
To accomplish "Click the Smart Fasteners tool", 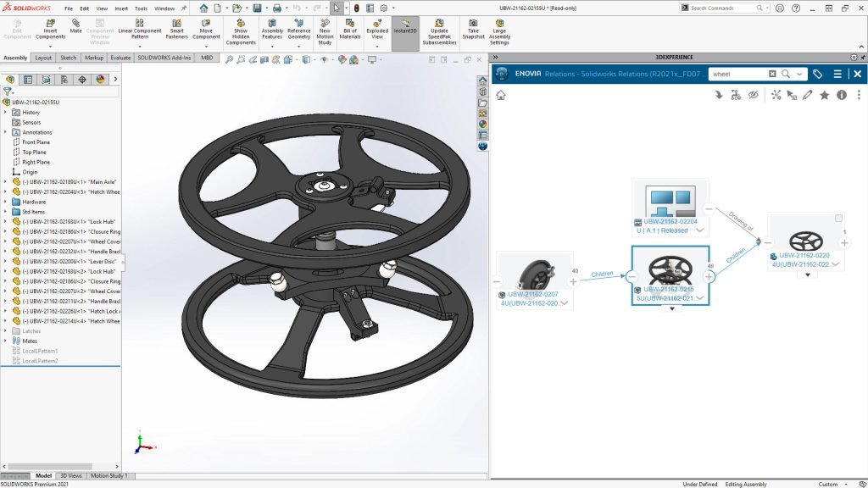I will click(x=176, y=30).
